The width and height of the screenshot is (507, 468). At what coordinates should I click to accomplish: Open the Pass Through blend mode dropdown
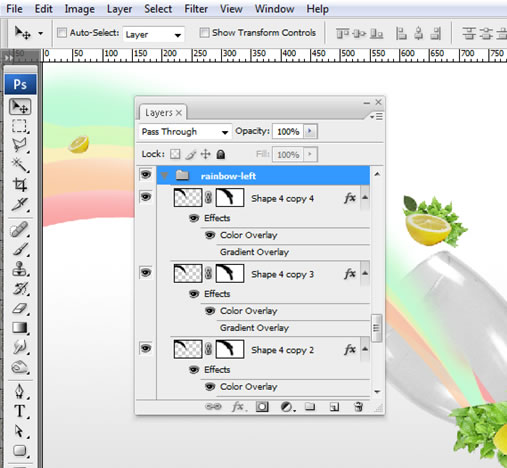tap(185, 132)
